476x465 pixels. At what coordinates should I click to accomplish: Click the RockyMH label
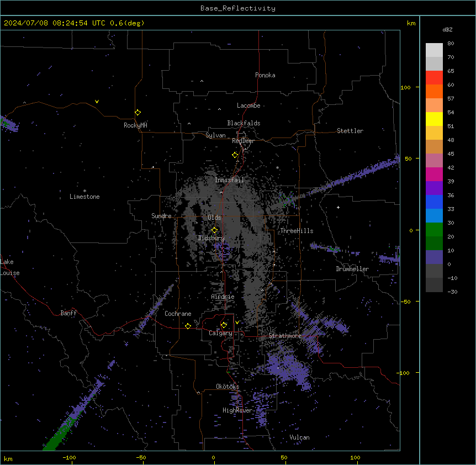[135, 125]
